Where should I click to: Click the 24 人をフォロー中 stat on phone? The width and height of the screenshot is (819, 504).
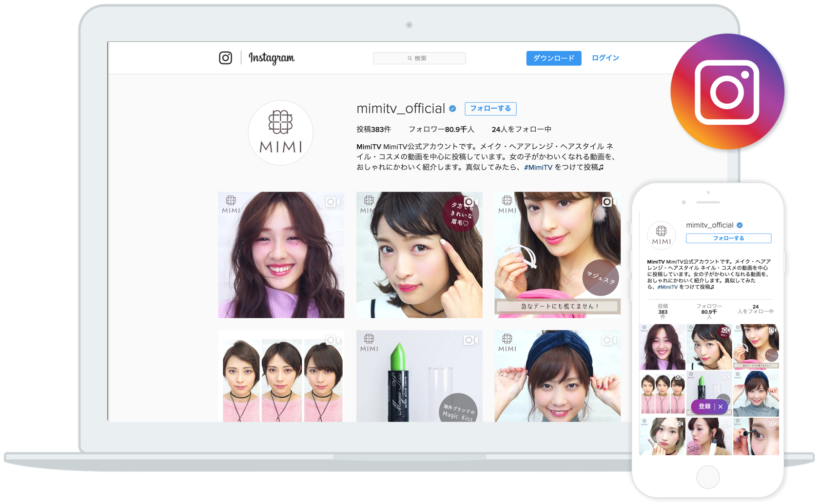click(755, 309)
